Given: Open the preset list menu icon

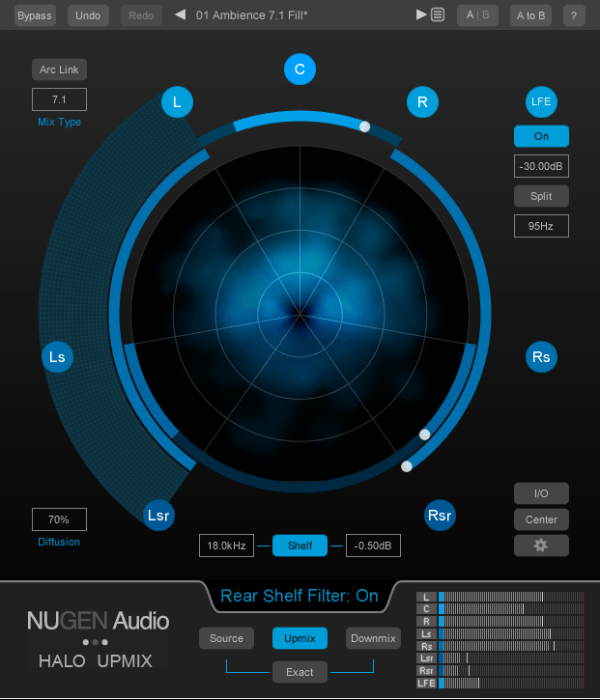Looking at the screenshot, I should click(438, 15).
